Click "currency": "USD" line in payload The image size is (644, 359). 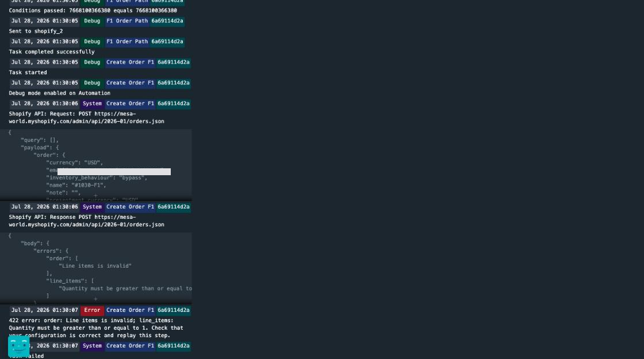pyautogui.click(x=74, y=163)
